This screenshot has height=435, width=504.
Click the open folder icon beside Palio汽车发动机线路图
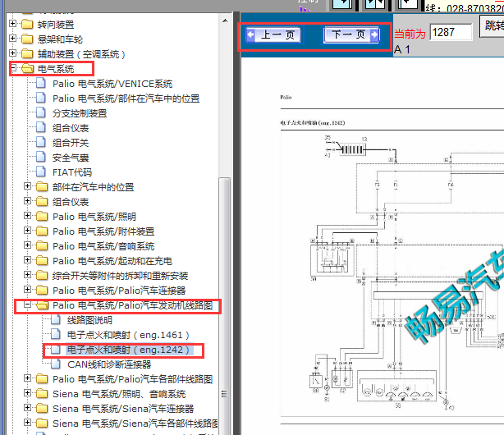point(43,305)
